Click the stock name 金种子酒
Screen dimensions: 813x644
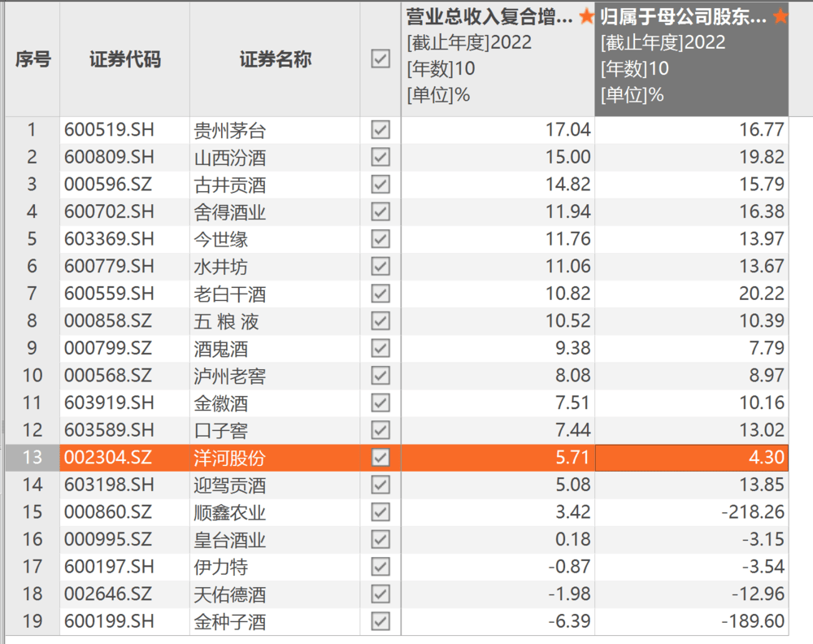point(230,622)
